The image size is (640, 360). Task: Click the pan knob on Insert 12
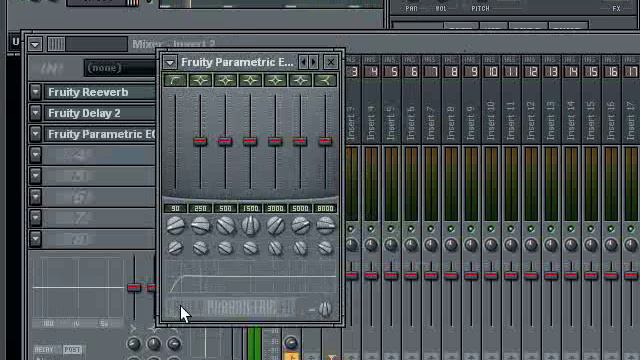point(531,245)
